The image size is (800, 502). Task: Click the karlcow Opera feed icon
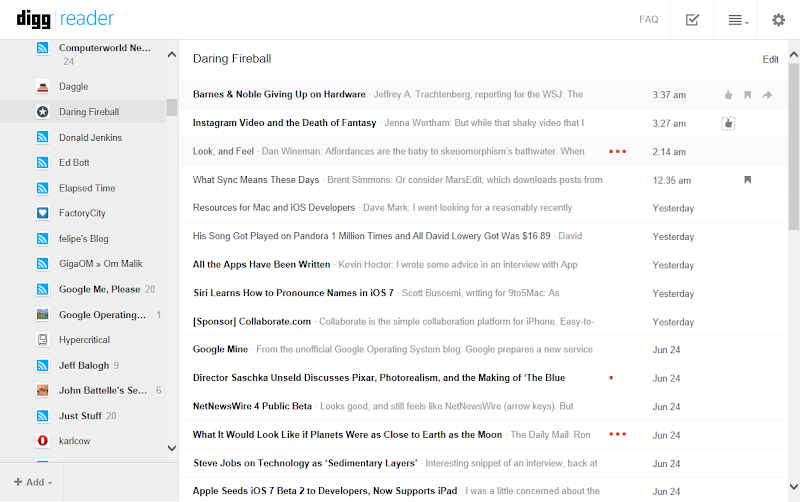click(42, 440)
